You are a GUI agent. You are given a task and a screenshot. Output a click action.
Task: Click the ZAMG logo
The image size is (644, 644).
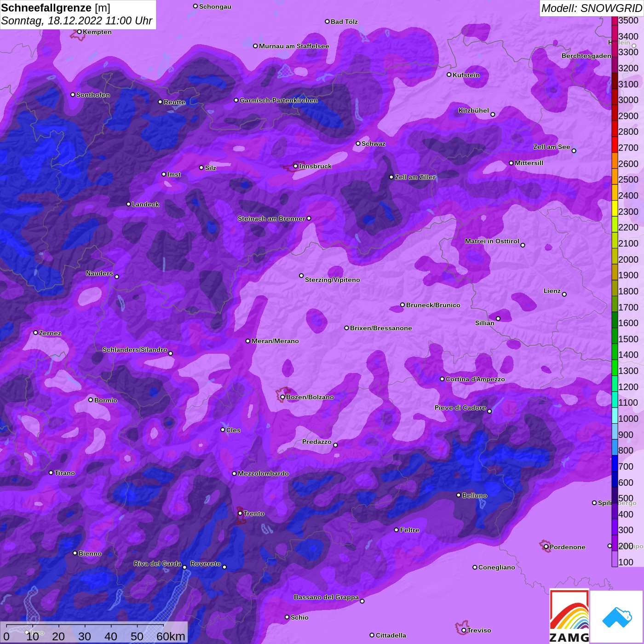point(569,615)
